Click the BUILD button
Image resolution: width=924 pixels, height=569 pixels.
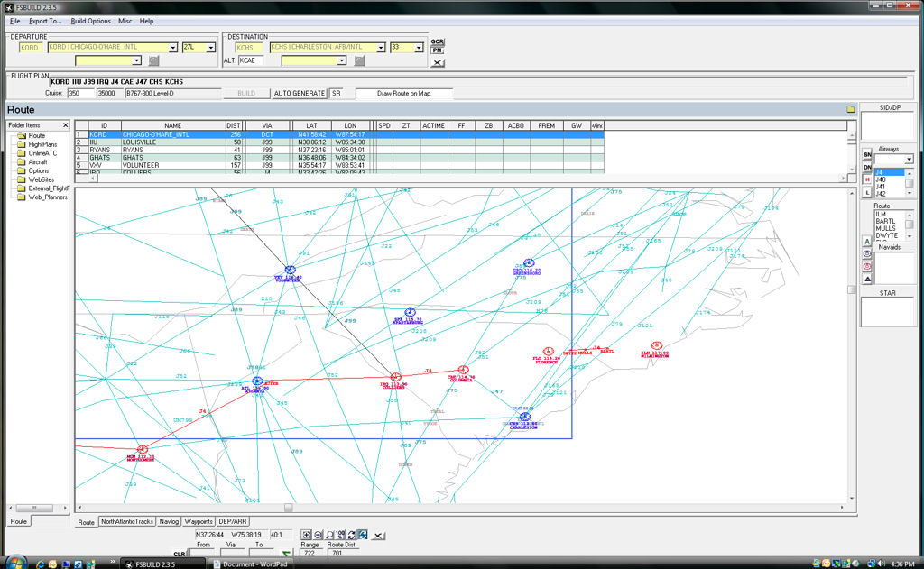point(245,93)
